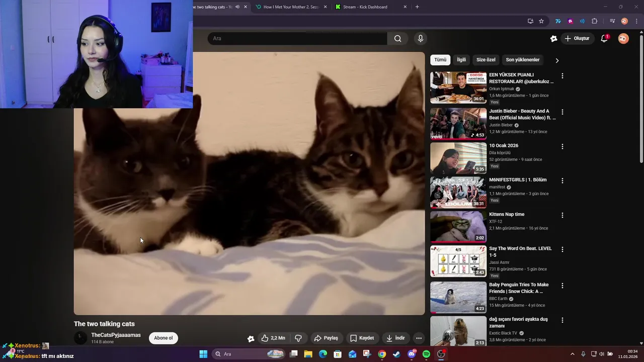Open Task View on the taskbar
Viewport: 644px width, 362px height.
(294, 354)
